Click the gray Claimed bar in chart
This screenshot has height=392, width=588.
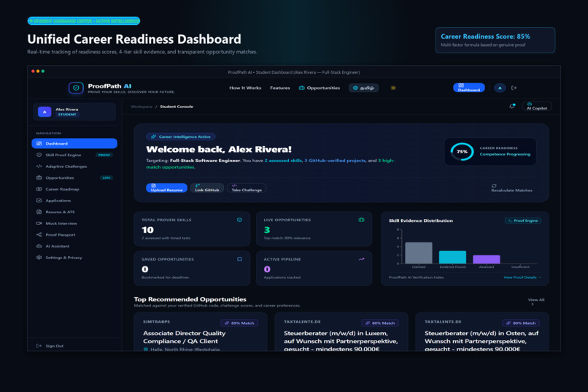tap(419, 253)
